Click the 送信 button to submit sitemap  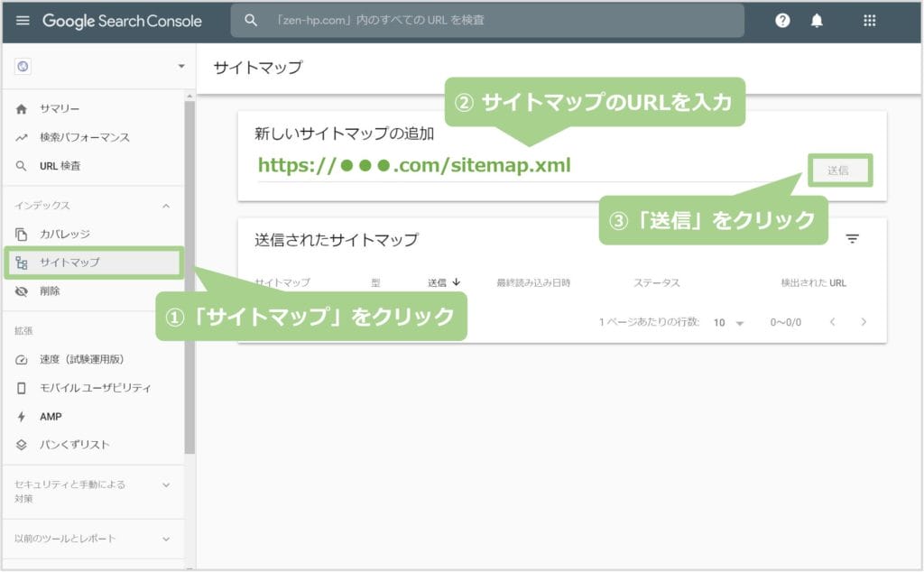click(840, 170)
